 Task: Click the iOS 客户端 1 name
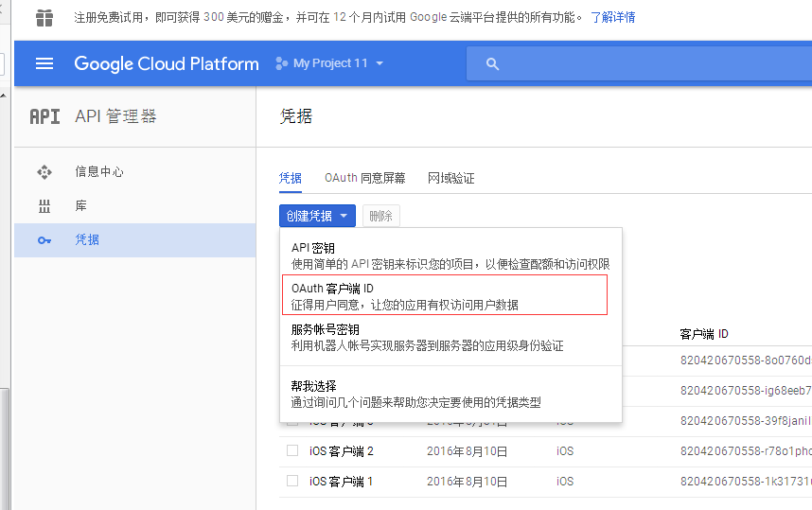pyautogui.click(x=342, y=482)
